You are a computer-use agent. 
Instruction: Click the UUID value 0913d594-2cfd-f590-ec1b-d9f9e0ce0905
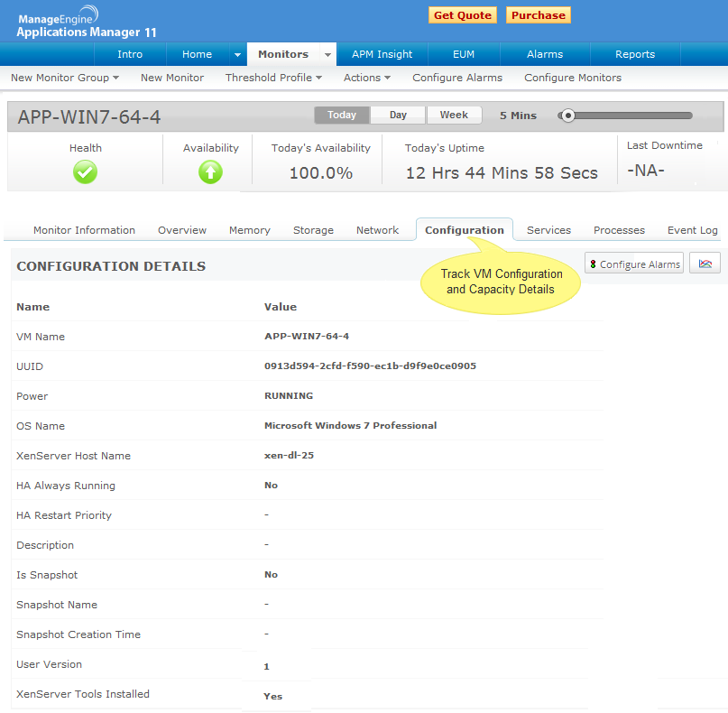[x=370, y=366]
